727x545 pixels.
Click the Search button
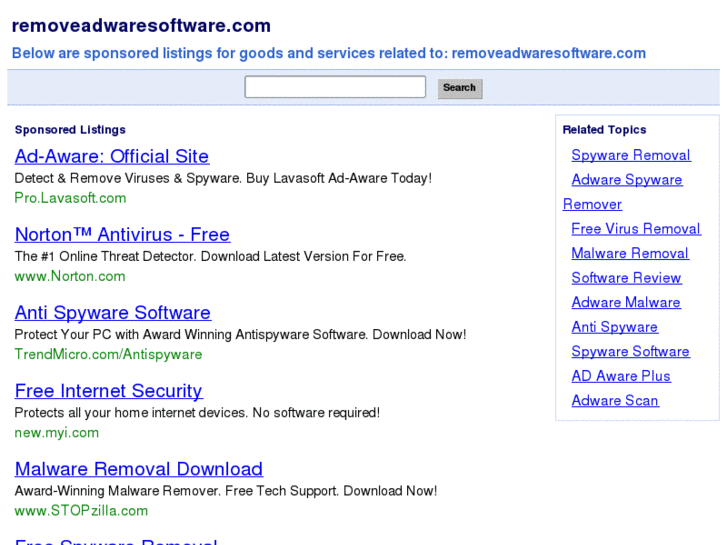(460, 88)
